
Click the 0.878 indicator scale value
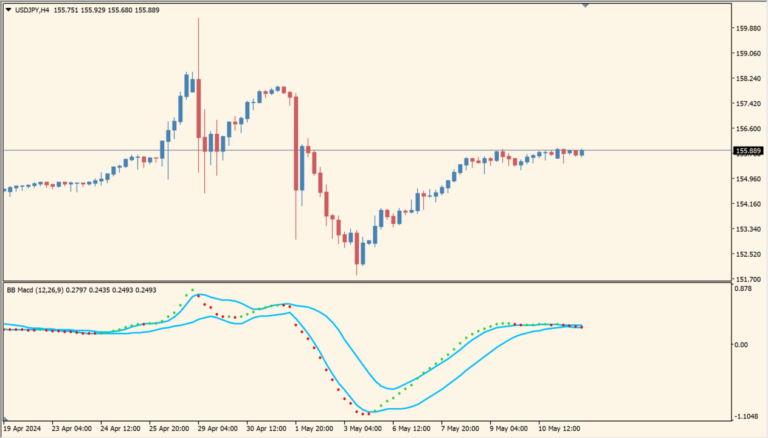[x=743, y=290]
